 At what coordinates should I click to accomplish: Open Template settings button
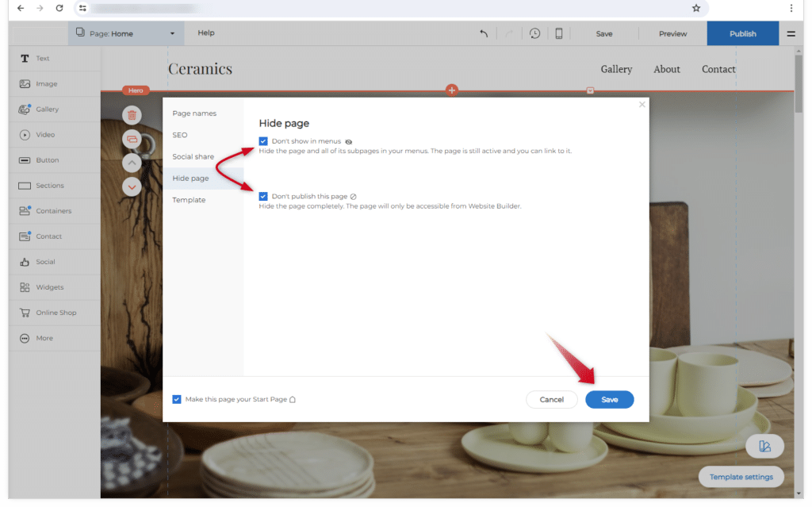coord(741,477)
